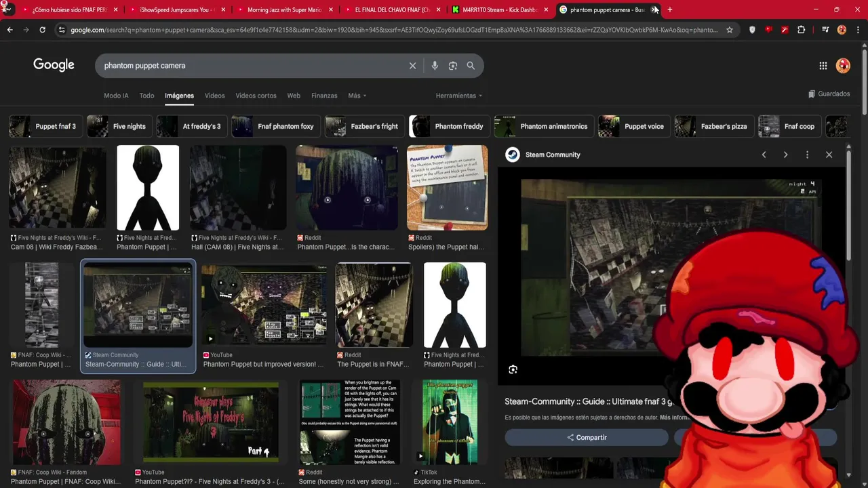The image size is (868, 488).
Task: Open the shield extension icon
Action: [x=752, y=30]
